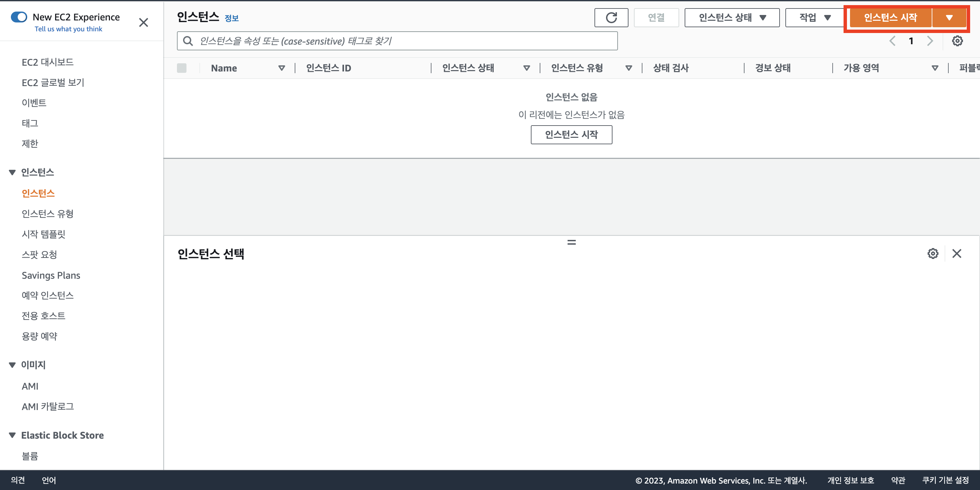Go to next page of instances

pyautogui.click(x=930, y=41)
